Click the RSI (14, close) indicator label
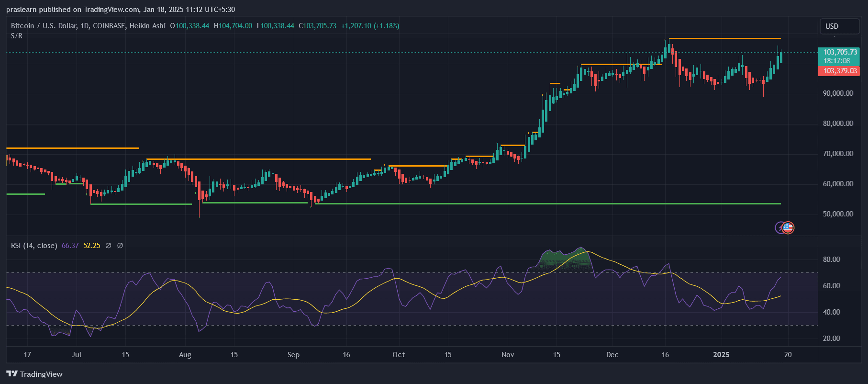 34,246
